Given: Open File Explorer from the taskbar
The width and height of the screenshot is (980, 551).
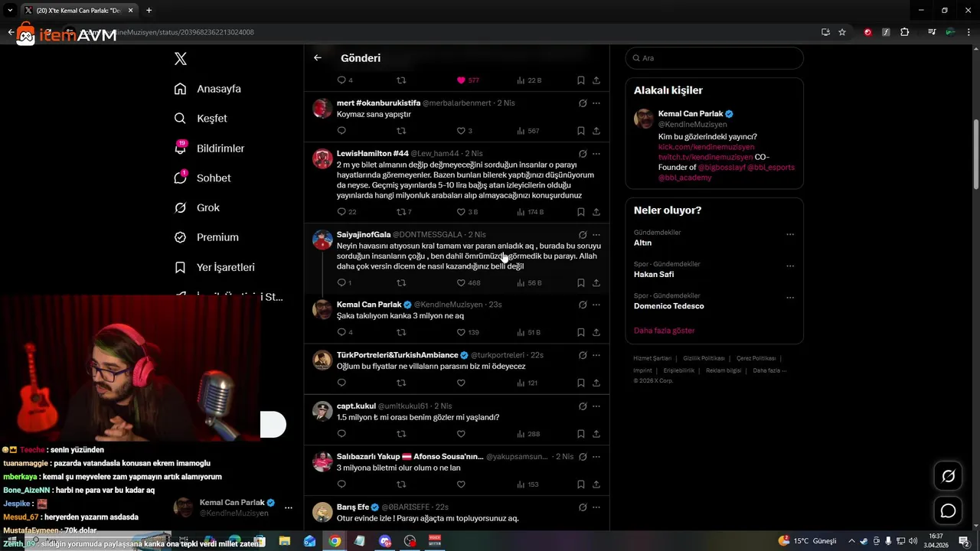Looking at the screenshot, I should [x=285, y=541].
